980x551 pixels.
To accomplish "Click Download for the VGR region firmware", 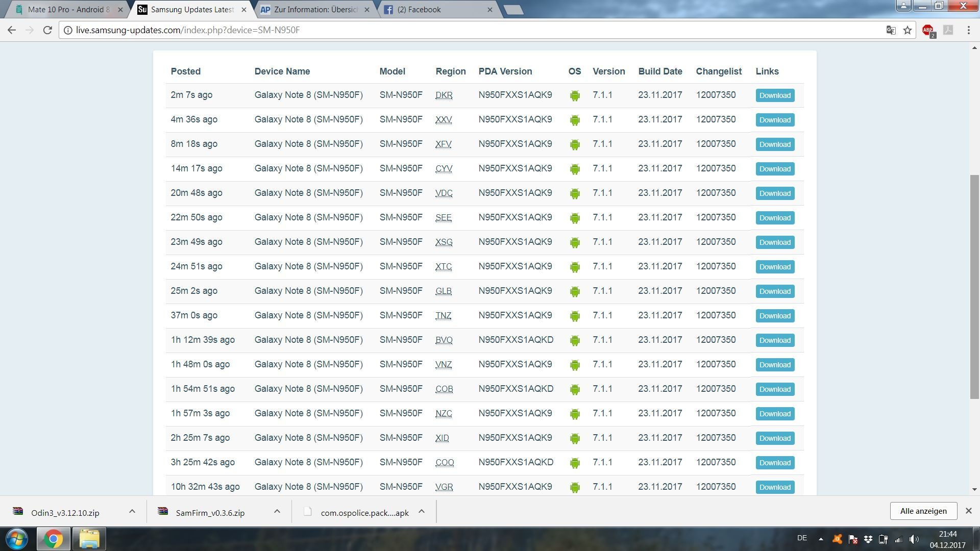I will (x=775, y=487).
